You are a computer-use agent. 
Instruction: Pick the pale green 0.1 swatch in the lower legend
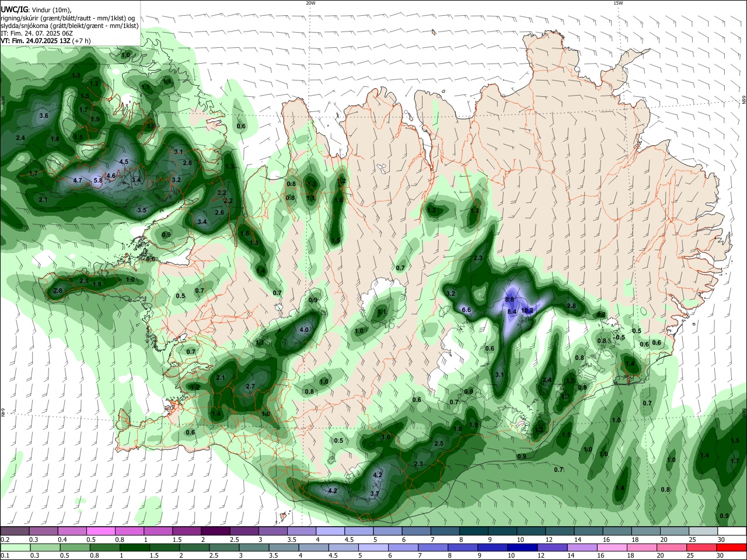click(15, 547)
